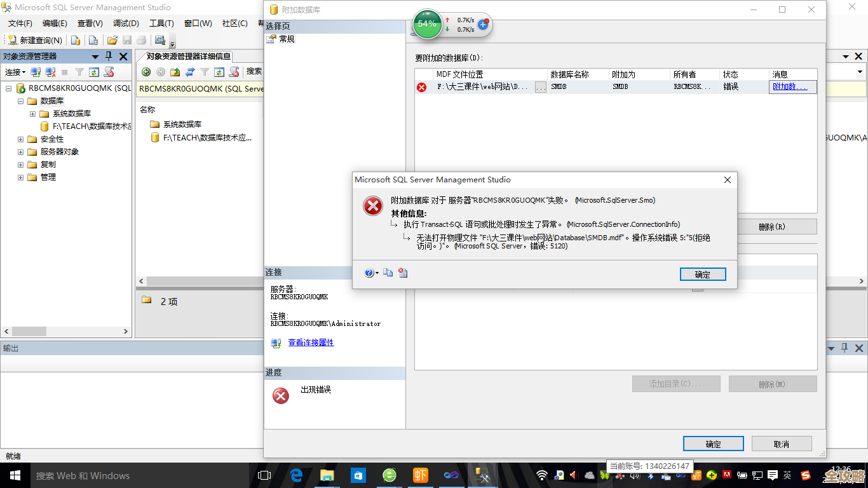
Task: Click the New Query (新建查询) toolbar button
Action: click(35, 40)
